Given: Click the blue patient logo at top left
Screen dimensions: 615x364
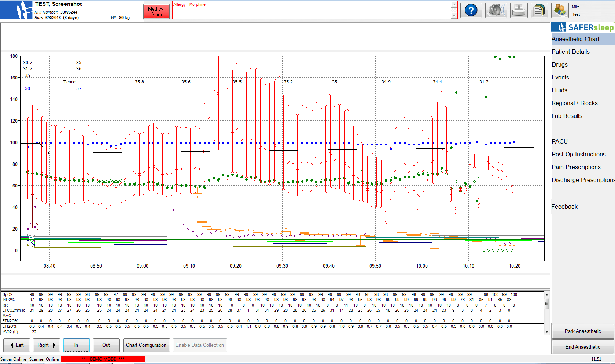Looking at the screenshot, I should (16, 10).
